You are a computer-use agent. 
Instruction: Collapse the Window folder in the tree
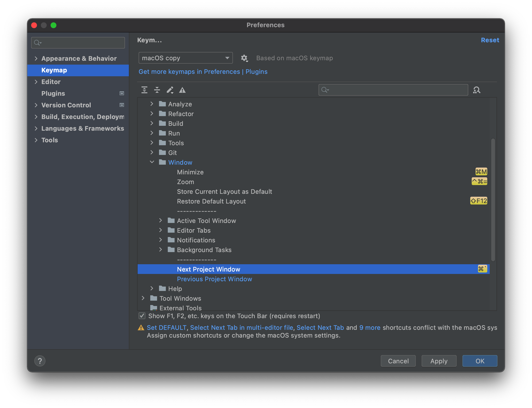point(152,162)
